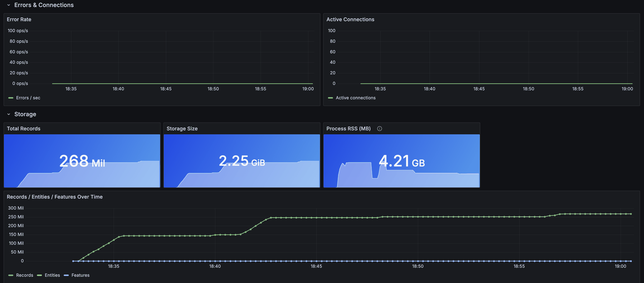Click the Errors & Connections row title
This screenshot has width=644, height=283.
(x=44, y=5)
